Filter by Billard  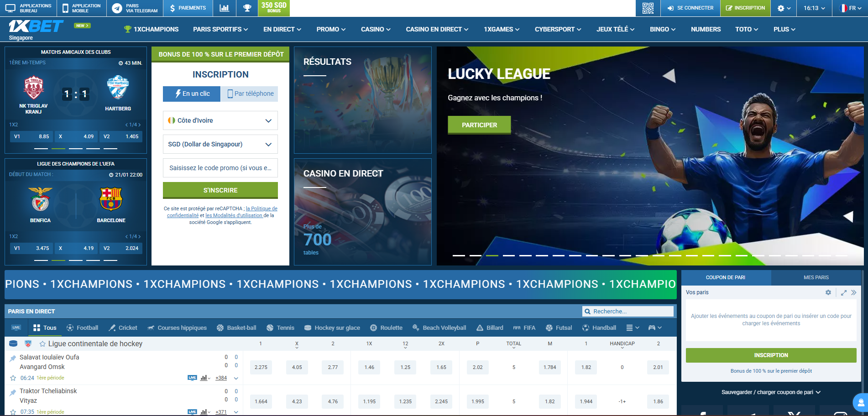pos(490,328)
